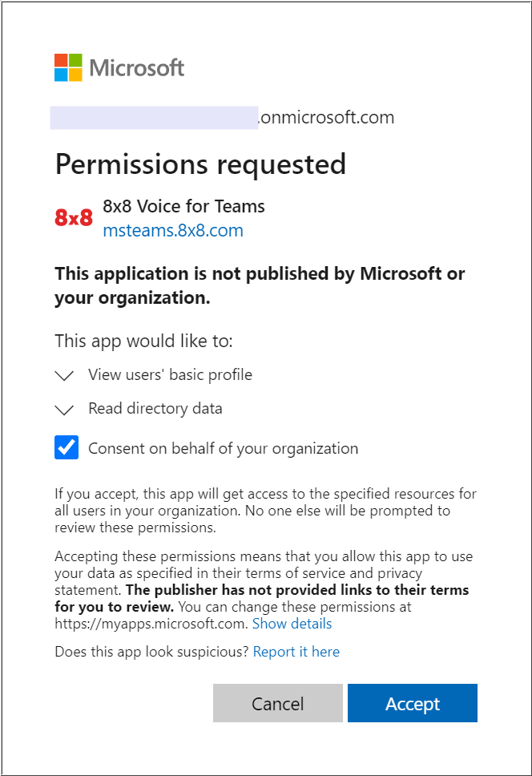Select the 'Read directory data' permission text

click(x=155, y=408)
